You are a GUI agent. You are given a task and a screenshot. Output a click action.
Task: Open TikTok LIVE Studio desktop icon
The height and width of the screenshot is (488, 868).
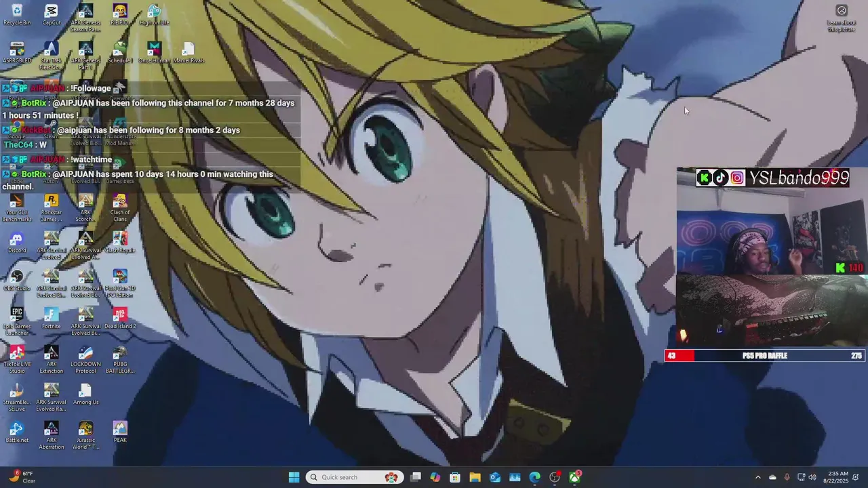click(17, 359)
